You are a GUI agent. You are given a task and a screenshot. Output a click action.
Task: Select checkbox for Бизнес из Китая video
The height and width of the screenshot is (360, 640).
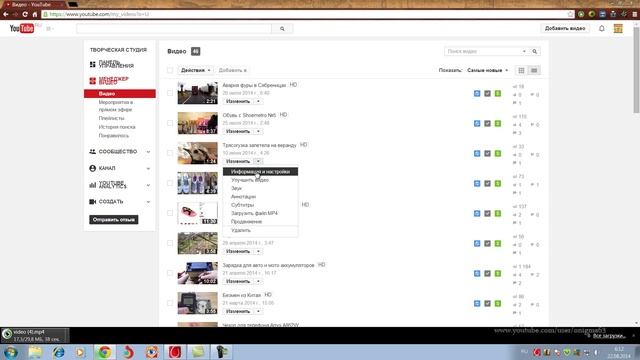(170, 303)
